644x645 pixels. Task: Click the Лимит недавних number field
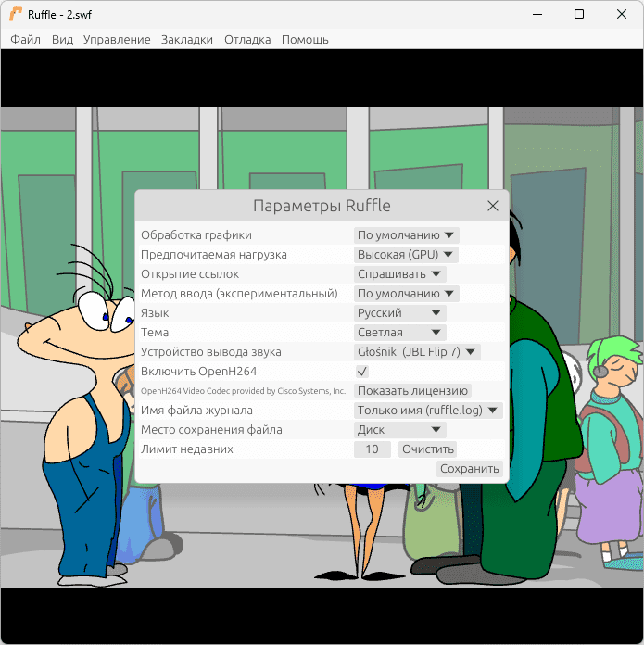pos(373,449)
